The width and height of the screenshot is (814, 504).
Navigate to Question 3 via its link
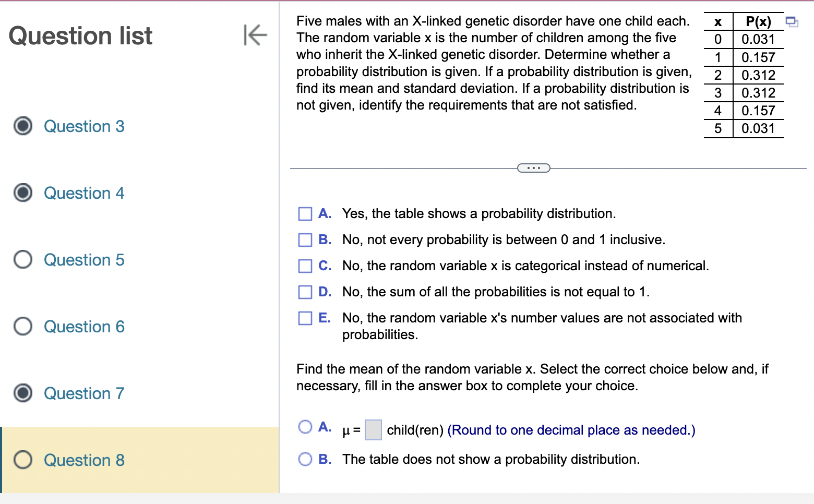pyautogui.click(x=84, y=126)
